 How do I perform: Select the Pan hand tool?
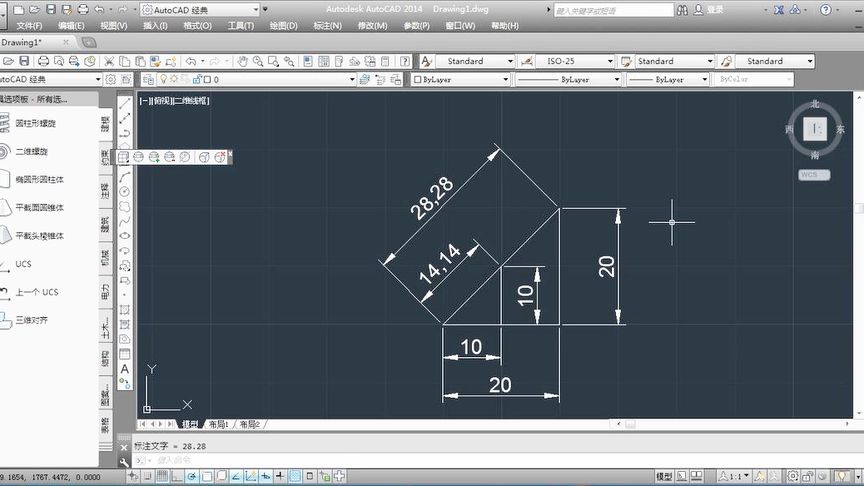point(242,61)
